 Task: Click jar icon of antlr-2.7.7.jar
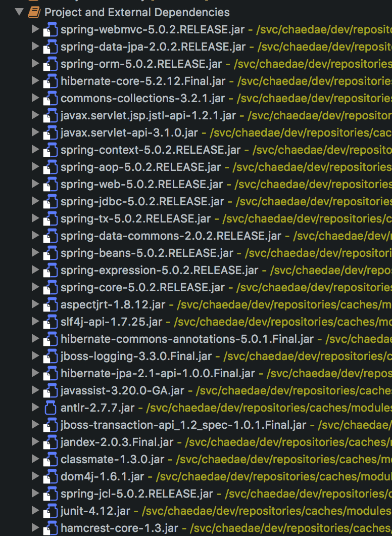point(51,408)
